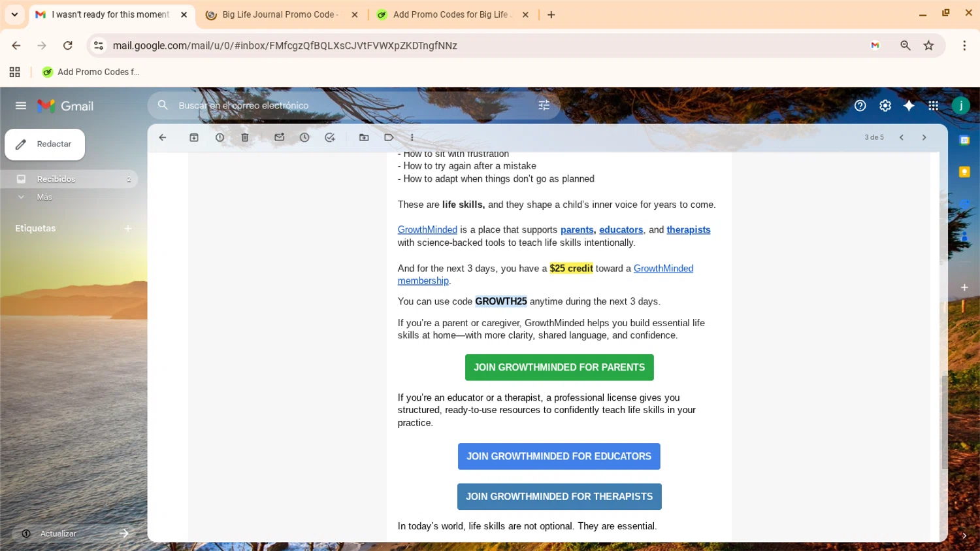Get add-ons with plus icon

click(964, 287)
